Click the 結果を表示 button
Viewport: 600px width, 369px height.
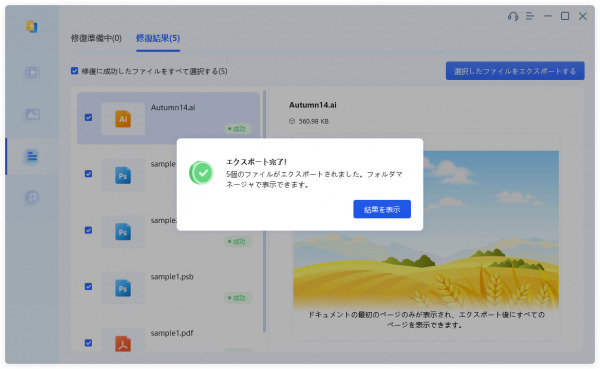[382, 209]
